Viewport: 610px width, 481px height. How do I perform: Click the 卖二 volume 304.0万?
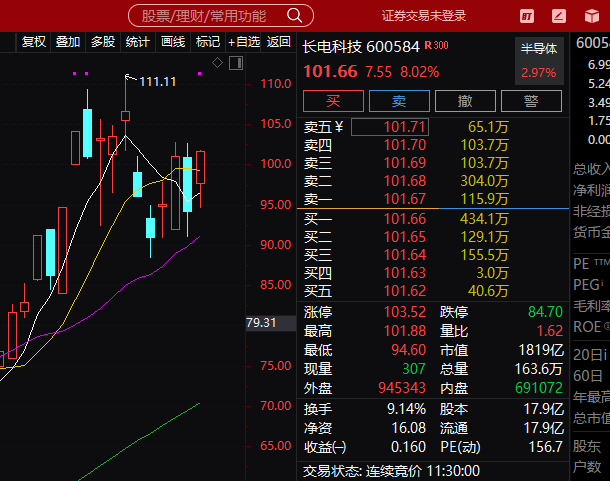(484, 181)
